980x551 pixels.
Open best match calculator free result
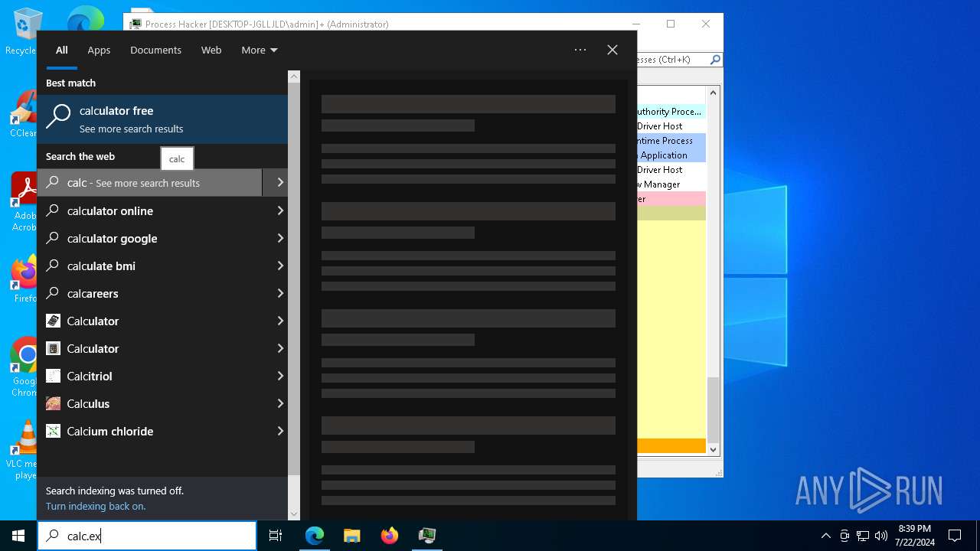(162, 119)
